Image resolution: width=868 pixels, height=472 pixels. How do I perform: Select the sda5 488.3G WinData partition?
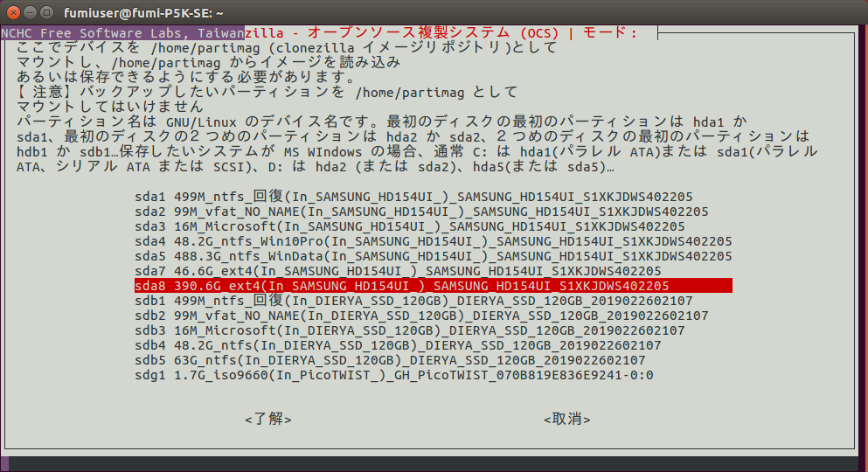(x=433, y=256)
